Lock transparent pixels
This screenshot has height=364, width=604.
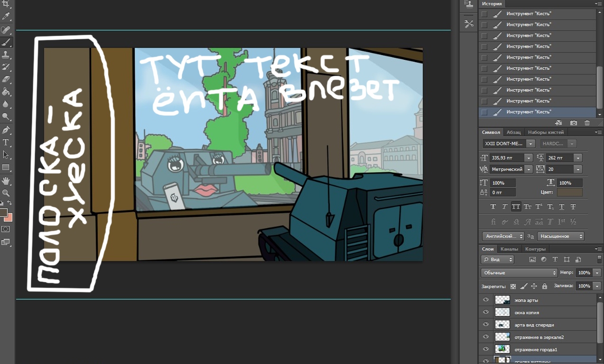[513, 286]
